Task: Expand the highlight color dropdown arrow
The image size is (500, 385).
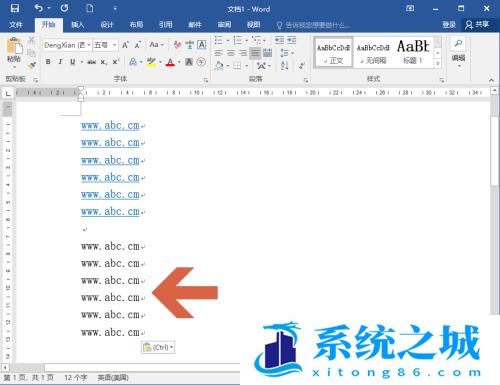Action: click(x=160, y=62)
